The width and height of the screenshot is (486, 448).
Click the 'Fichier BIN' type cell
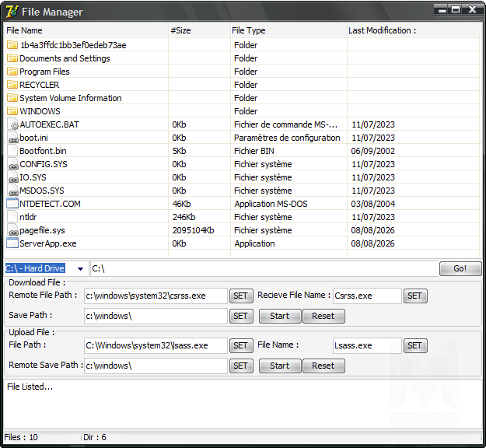(x=254, y=151)
